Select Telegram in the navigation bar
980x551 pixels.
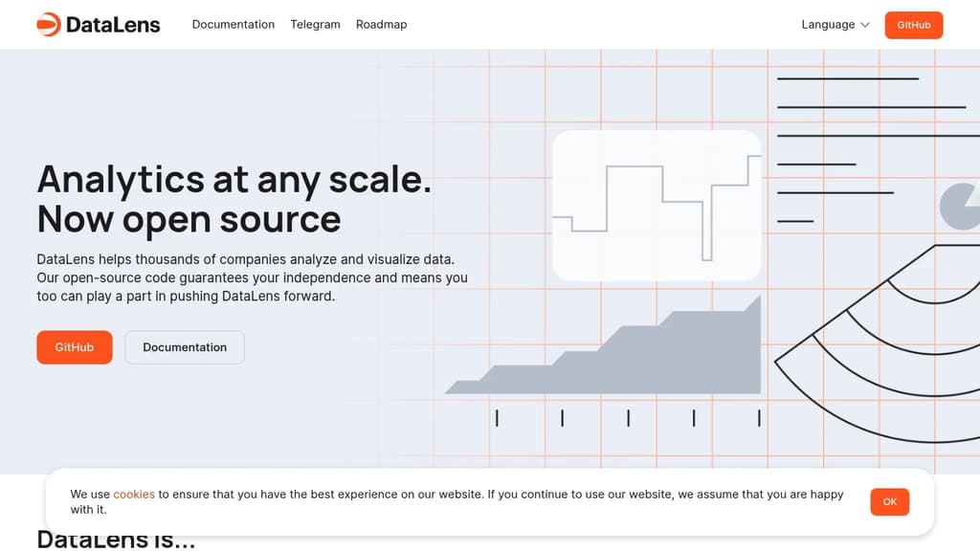coord(315,24)
